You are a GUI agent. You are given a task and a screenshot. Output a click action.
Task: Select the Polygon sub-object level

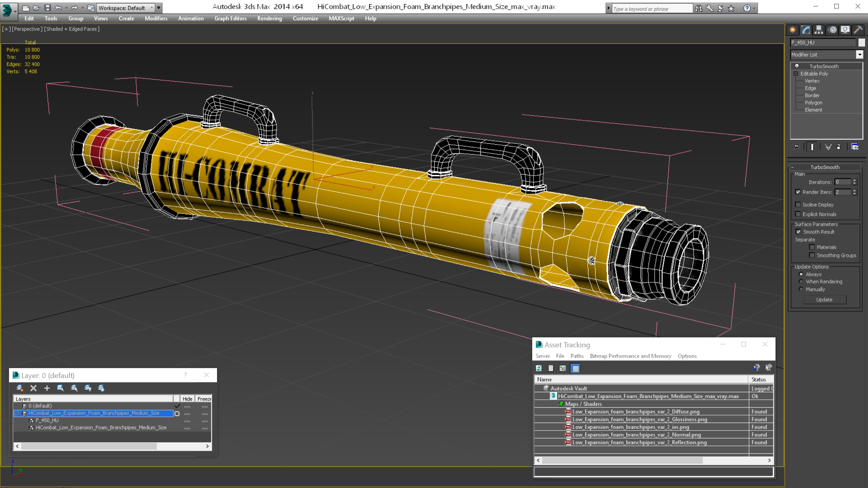813,103
